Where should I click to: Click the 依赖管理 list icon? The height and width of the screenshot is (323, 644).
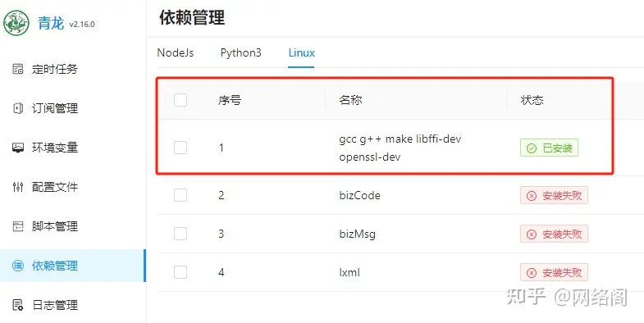pos(18,266)
